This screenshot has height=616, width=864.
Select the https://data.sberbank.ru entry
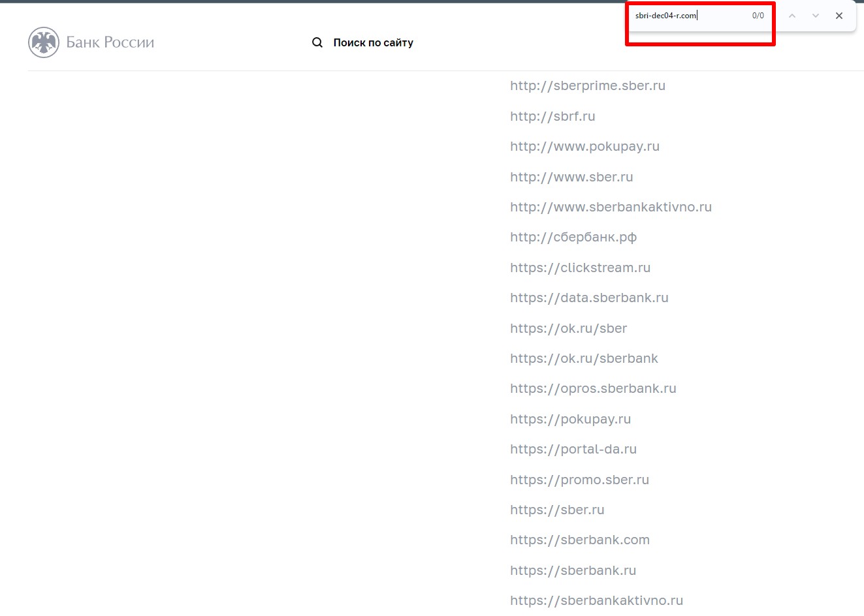589,298
